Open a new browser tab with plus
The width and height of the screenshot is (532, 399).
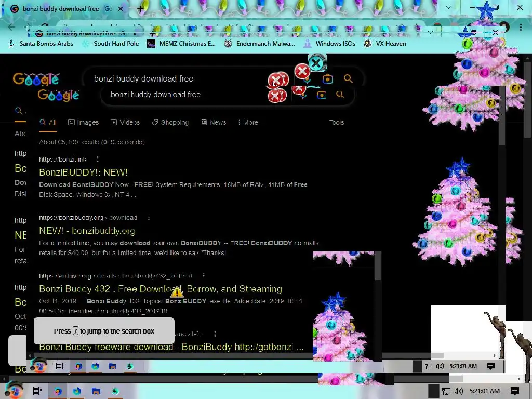(140, 9)
